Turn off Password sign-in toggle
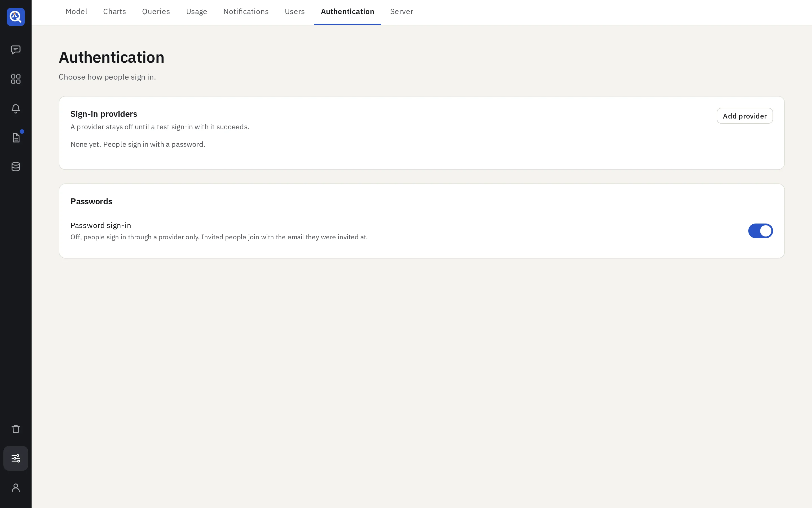 [760, 231]
